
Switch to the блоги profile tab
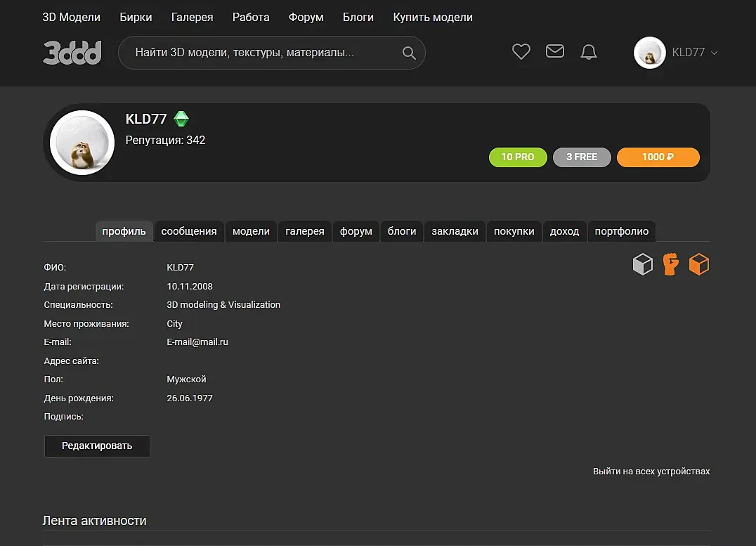(x=402, y=231)
